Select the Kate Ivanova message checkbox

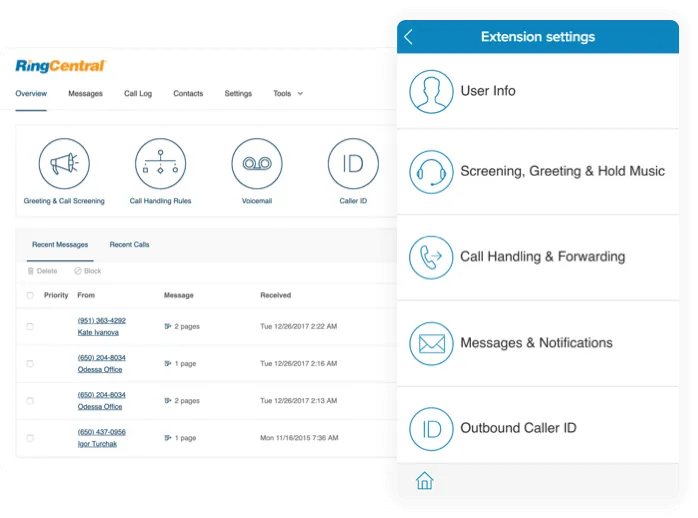tap(30, 326)
